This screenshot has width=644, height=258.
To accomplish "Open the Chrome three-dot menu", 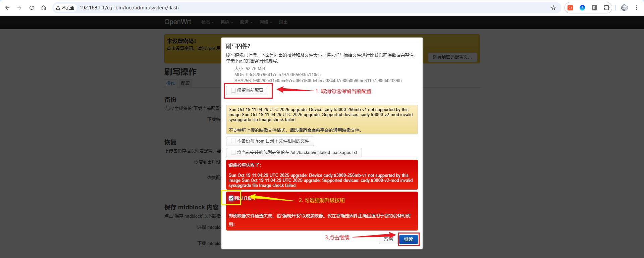I will [637, 8].
